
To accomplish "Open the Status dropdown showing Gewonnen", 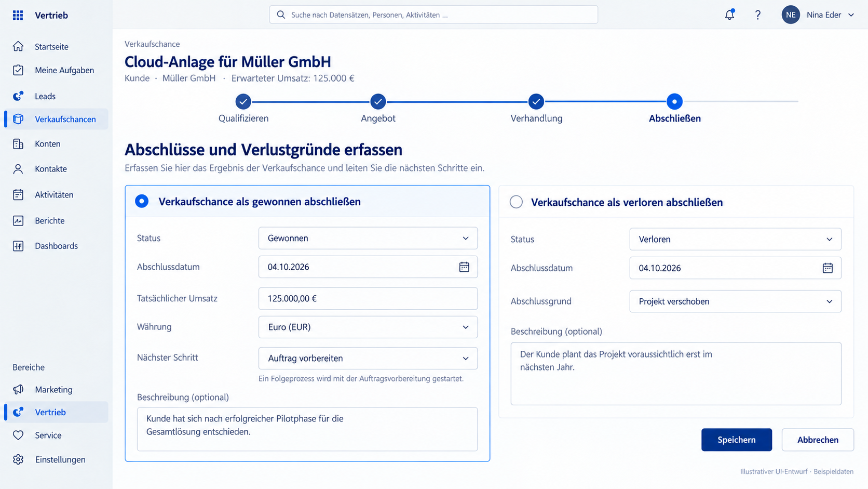I will (368, 238).
